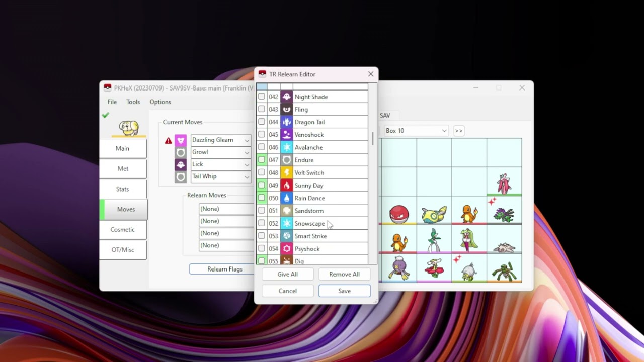Screen dimensions: 644x362
Task: Save the TR relearn flags
Action: pos(345,291)
